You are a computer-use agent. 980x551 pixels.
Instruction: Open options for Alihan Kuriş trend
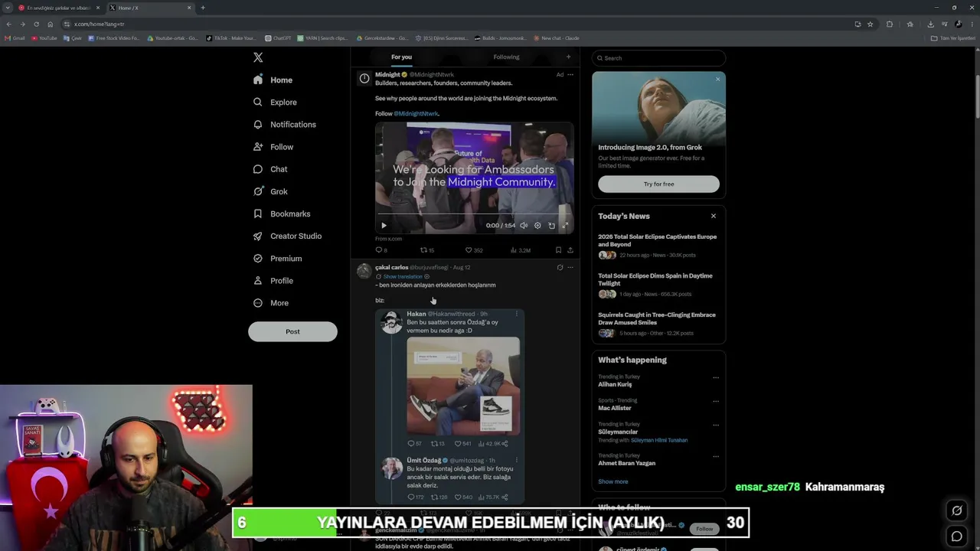716,377
